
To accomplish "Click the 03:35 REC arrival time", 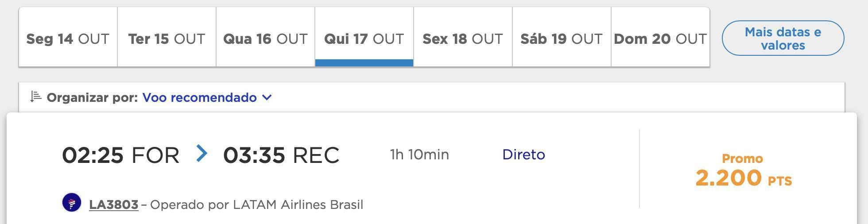I will [281, 155].
